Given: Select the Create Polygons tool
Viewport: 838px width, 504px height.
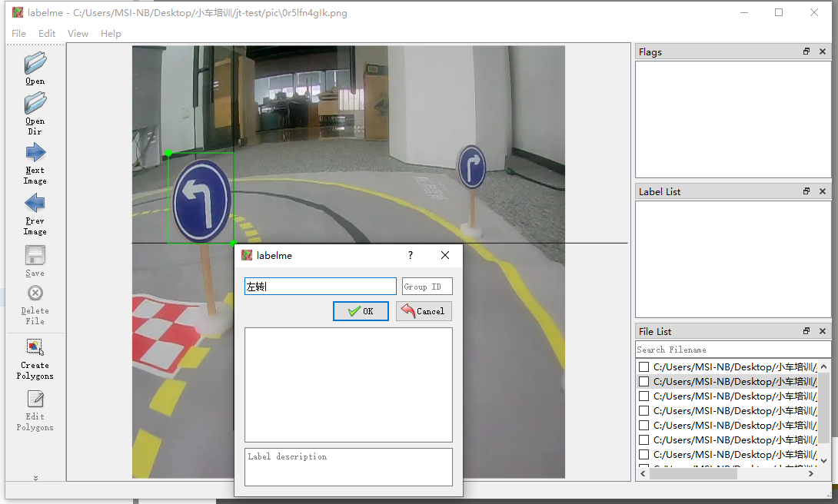Looking at the screenshot, I should click(x=35, y=348).
